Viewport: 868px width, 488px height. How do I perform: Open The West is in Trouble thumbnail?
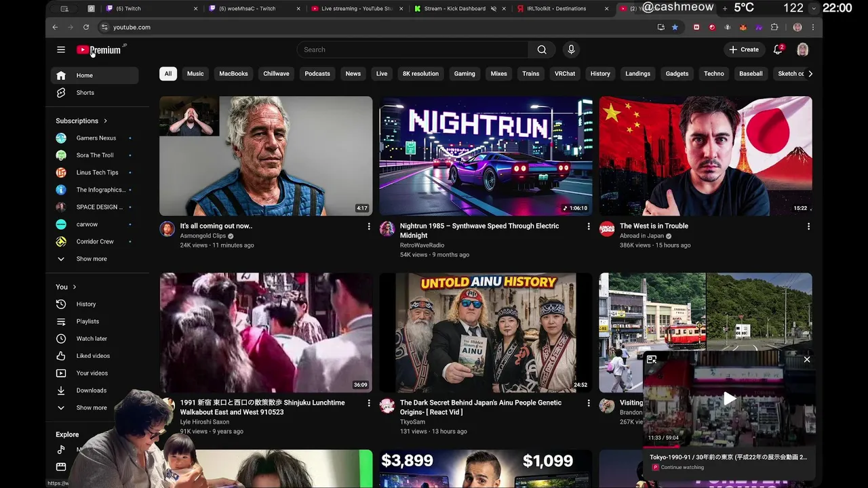coord(705,156)
